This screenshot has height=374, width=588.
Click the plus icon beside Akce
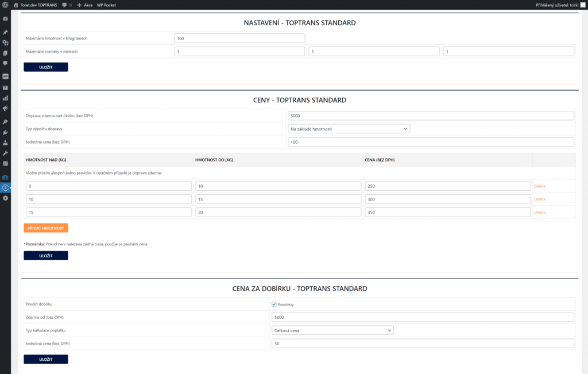tap(79, 5)
